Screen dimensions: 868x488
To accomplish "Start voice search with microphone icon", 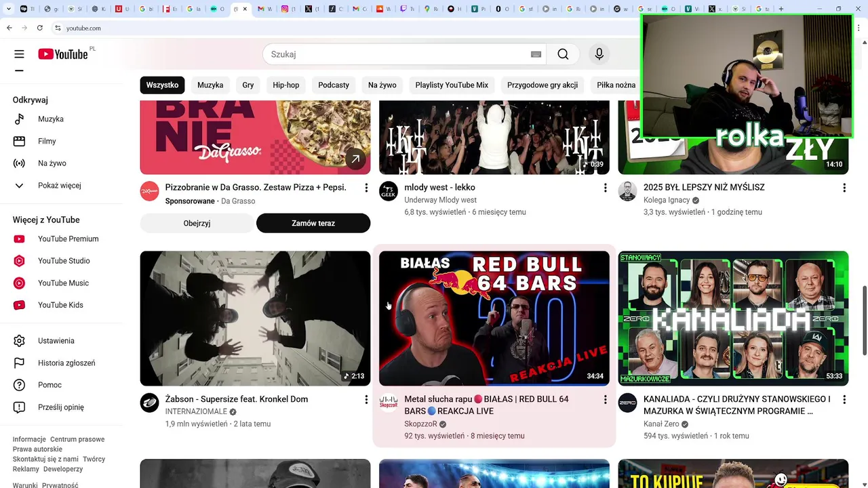I will [x=599, y=54].
